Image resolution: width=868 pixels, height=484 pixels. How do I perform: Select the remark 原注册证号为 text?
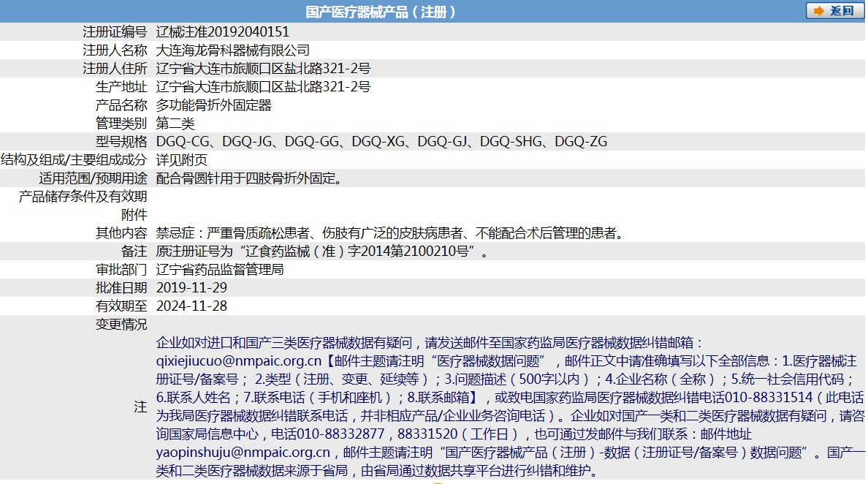pos(322,252)
